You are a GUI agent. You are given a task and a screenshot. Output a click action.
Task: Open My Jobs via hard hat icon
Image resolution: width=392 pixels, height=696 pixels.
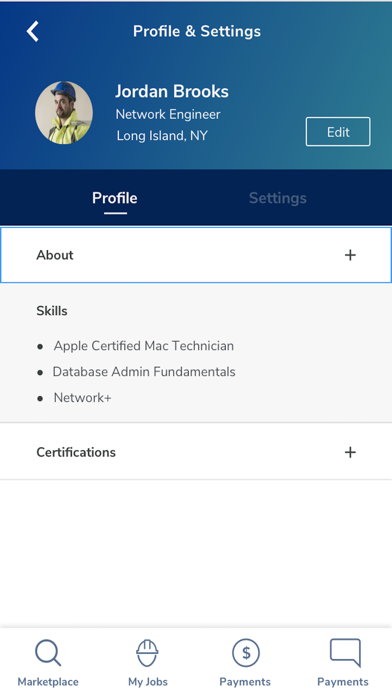point(147,653)
